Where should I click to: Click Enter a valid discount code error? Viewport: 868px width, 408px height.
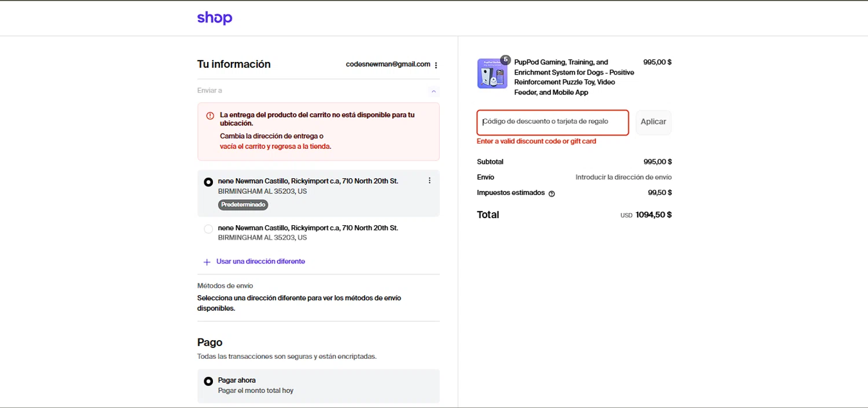click(536, 141)
